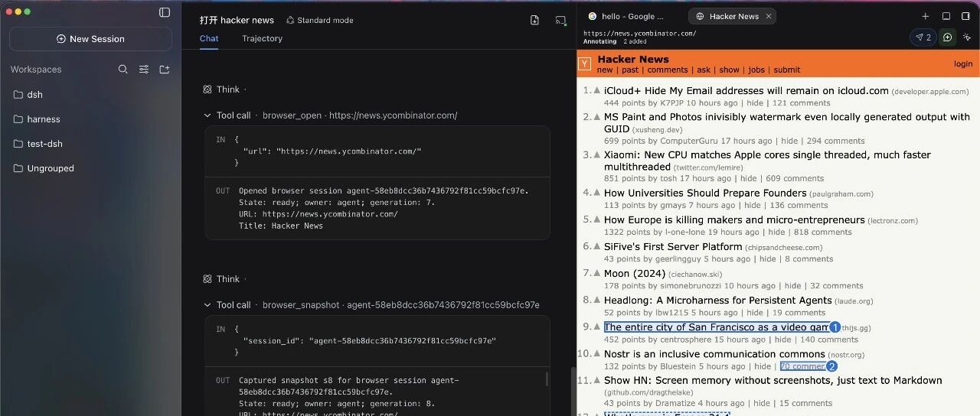Image resolution: width=980 pixels, height=416 pixels.
Task: Upvote the Xiaomi New CPU story
Action: pyautogui.click(x=598, y=155)
